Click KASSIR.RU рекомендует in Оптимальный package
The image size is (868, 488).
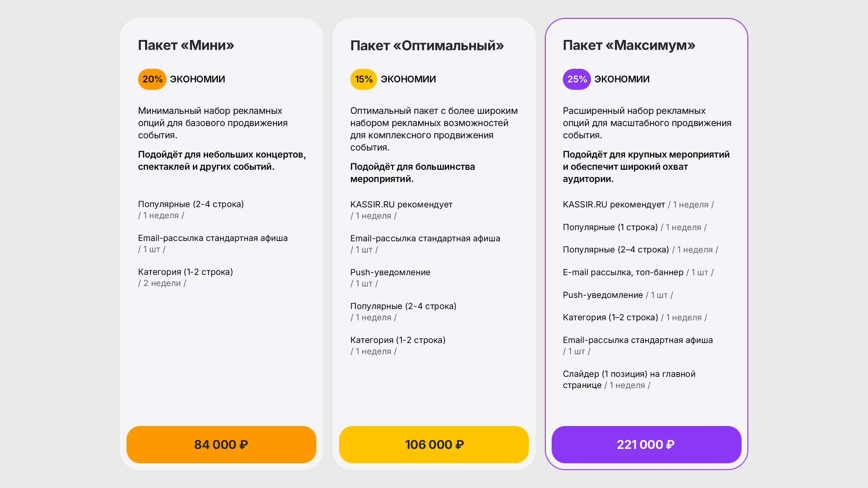click(401, 210)
